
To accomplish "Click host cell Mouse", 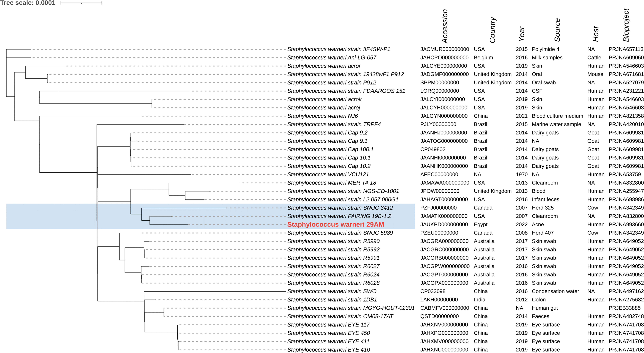I will [x=595, y=74].
